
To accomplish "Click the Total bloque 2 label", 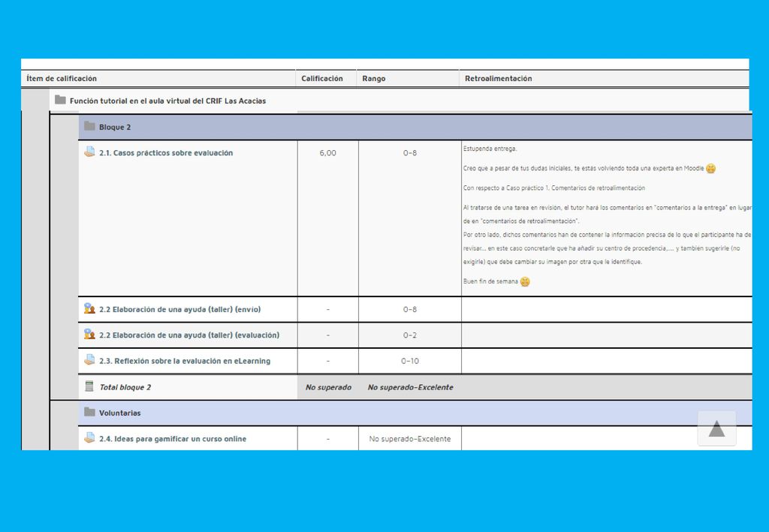I will point(125,387).
